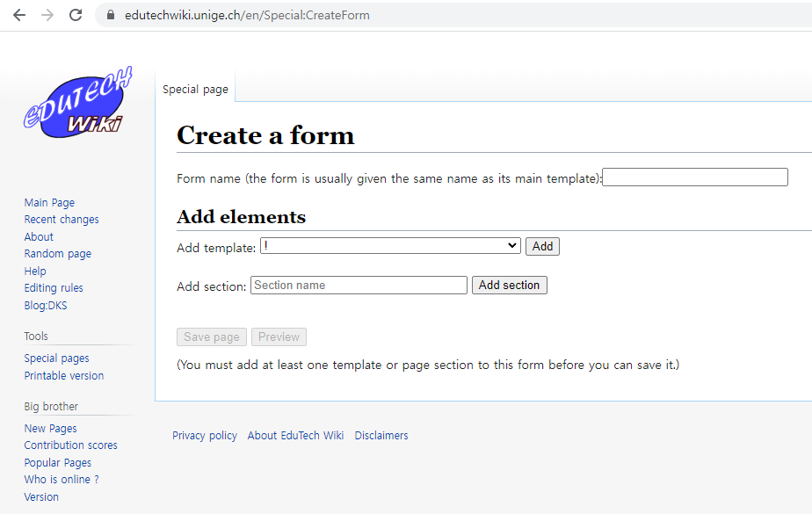Open Editing rules link
Viewport: 812px width, 514px height.
(x=54, y=288)
